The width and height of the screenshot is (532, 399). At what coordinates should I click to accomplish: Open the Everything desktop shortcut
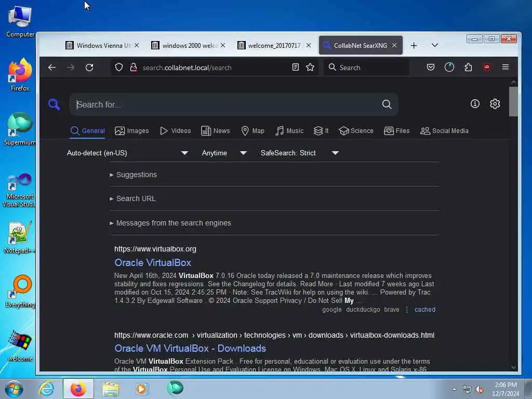[20, 291]
